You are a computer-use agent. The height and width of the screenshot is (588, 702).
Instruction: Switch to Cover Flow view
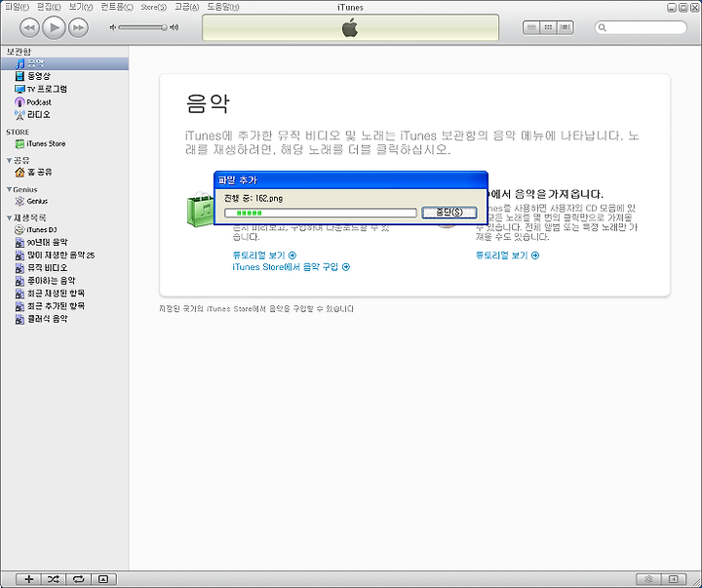[565, 27]
